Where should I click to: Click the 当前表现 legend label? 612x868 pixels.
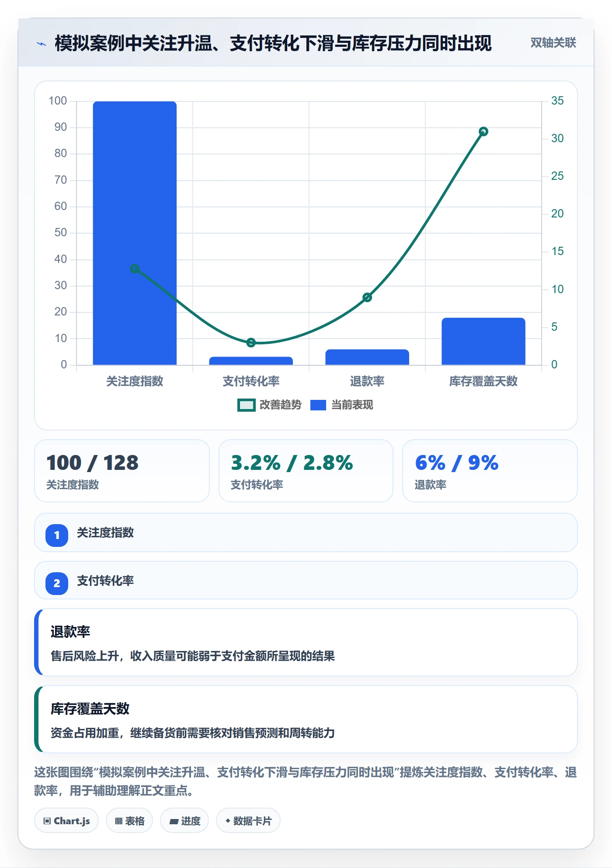click(x=352, y=405)
